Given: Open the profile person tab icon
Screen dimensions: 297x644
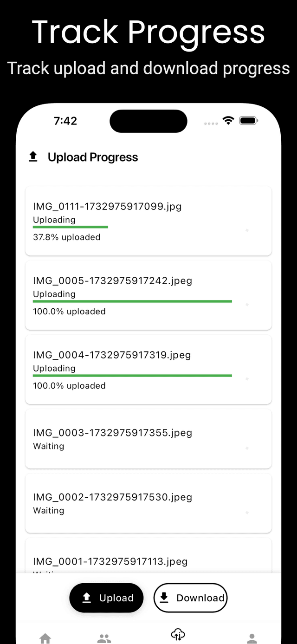Looking at the screenshot, I should click(x=252, y=638).
